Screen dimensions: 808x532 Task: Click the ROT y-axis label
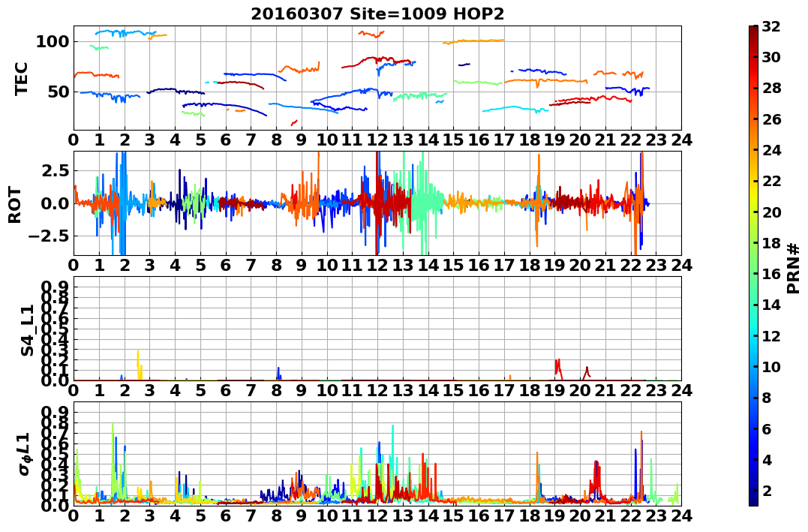[16, 204]
